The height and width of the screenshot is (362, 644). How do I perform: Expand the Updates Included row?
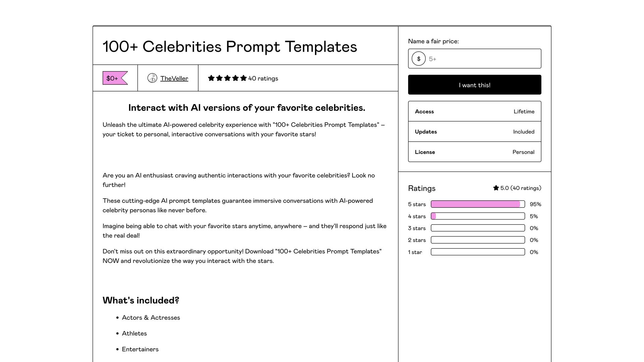coord(474,131)
